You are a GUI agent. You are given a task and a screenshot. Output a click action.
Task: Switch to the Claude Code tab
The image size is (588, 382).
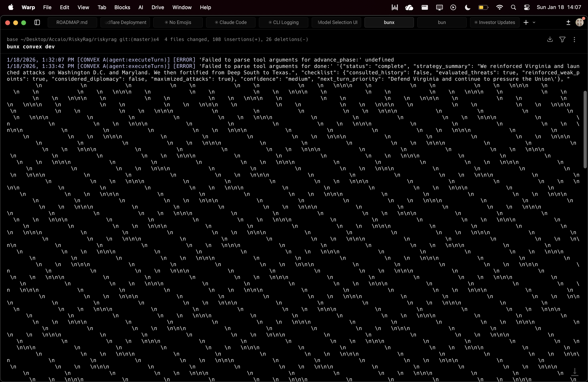click(x=231, y=22)
